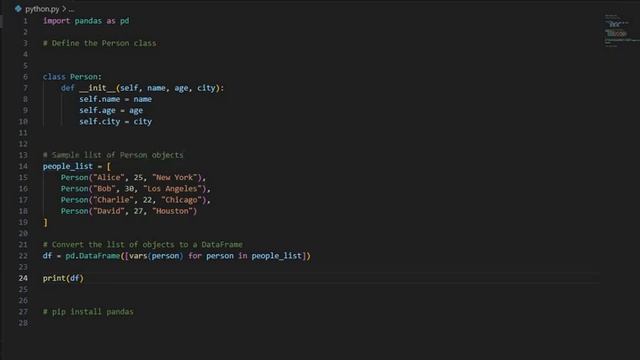Click the string "Los Angeles" on line 16
Image resolution: width=640 pixels, height=360 pixels.
pyautogui.click(x=172, y=189)
